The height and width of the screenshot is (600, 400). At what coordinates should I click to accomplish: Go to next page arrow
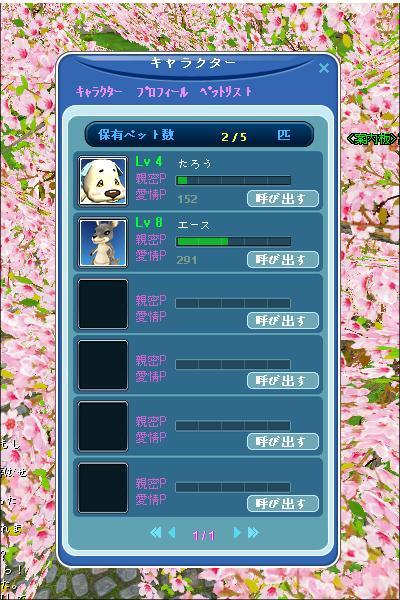coord(237,533)
